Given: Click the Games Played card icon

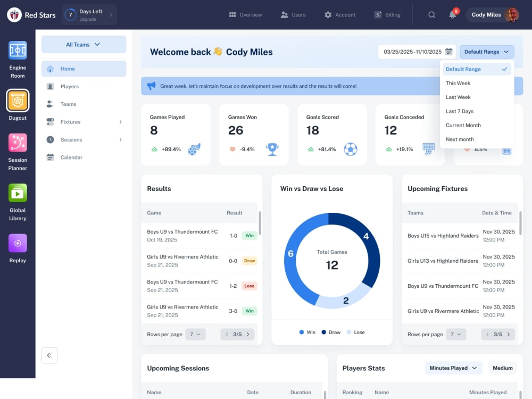Looking at the screenshot, I should 194,149.
